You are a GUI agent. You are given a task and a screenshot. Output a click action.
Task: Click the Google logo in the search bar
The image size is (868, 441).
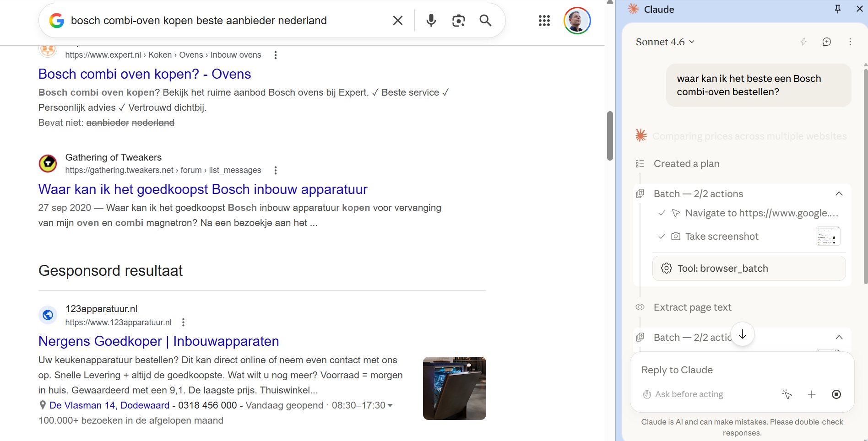point(57,21)
